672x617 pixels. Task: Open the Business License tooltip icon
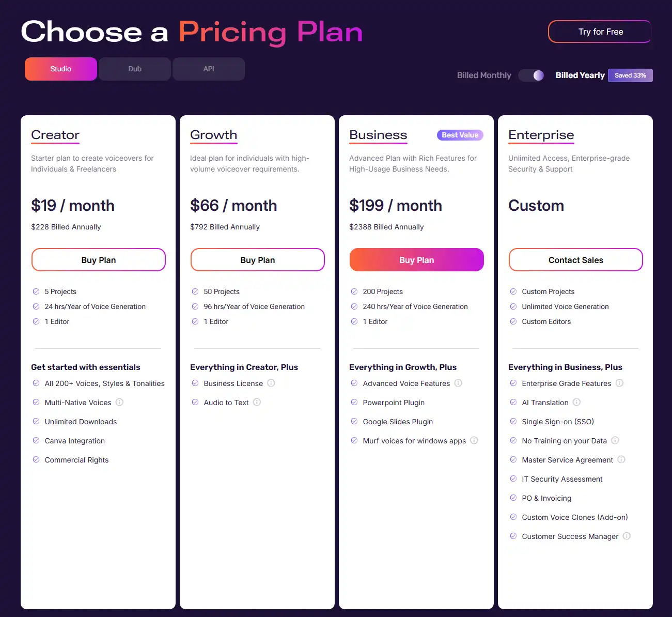tap(271, 383)
